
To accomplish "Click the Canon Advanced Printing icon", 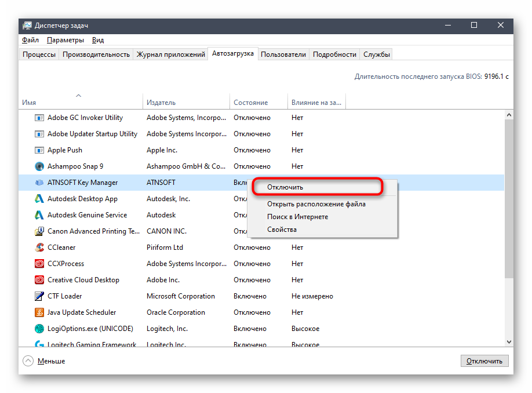I will tap(39, 231).
